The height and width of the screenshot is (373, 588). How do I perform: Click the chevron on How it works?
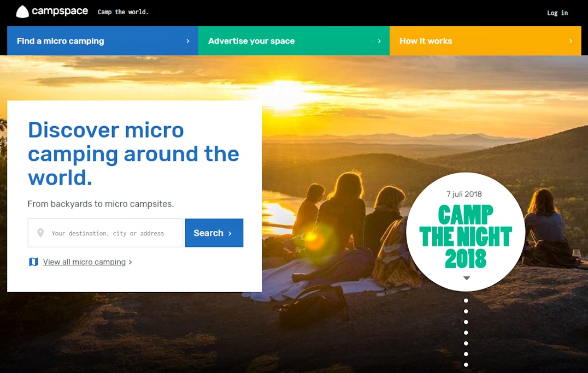571,41
